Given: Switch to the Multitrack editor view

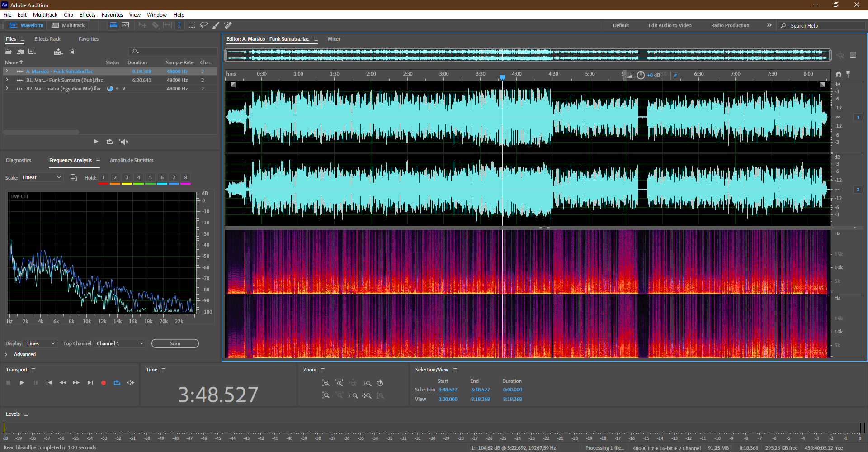Looking at the screenshot, I should (x=68, y=25).
